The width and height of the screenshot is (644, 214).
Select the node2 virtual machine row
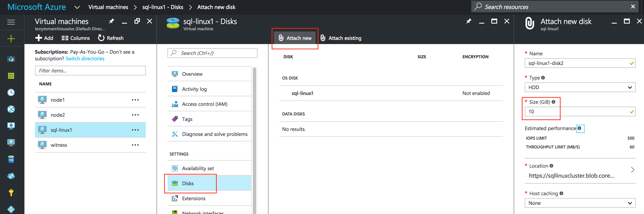click(90, 115)
